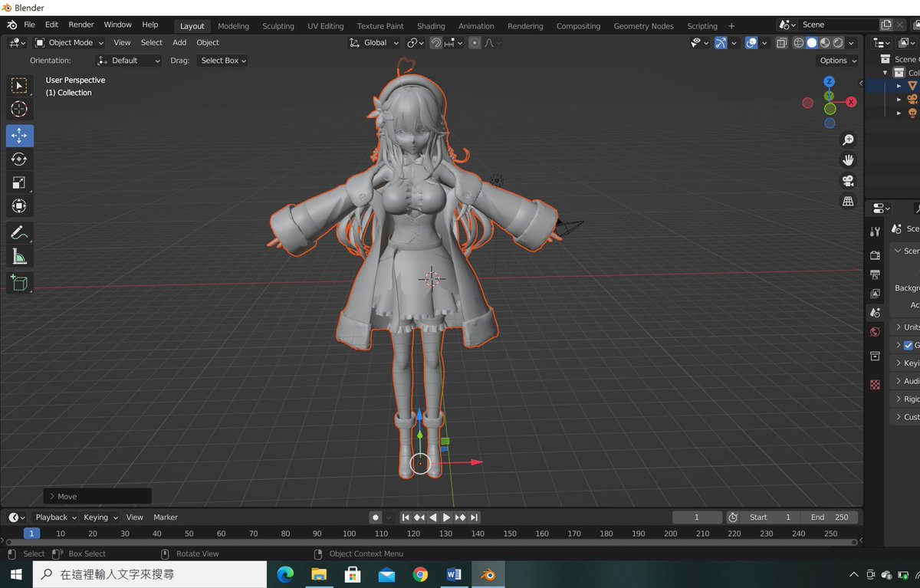This screenshot has height=588, width=920.
Task: Activate the Scale tool
Action: tap(19, 182)
